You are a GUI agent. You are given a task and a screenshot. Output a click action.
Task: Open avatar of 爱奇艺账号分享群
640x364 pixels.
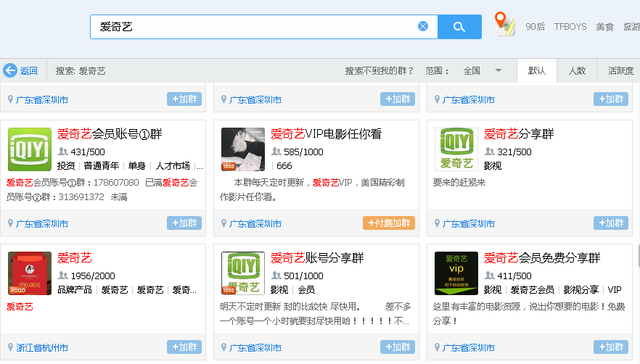[243, 273]
